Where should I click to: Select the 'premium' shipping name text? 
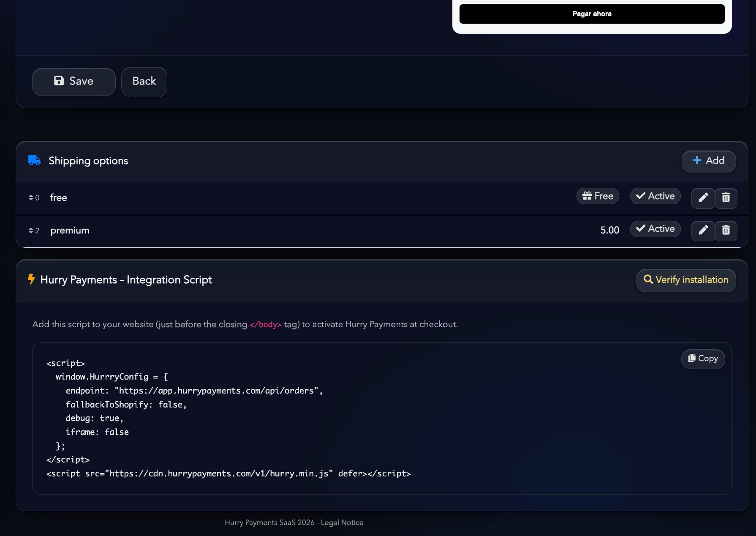70,231
